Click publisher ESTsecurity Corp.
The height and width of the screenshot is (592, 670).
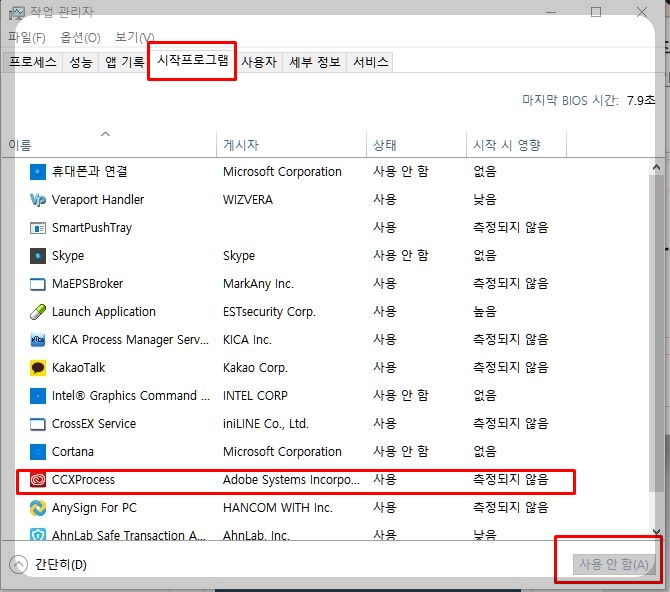coord(269,312)
